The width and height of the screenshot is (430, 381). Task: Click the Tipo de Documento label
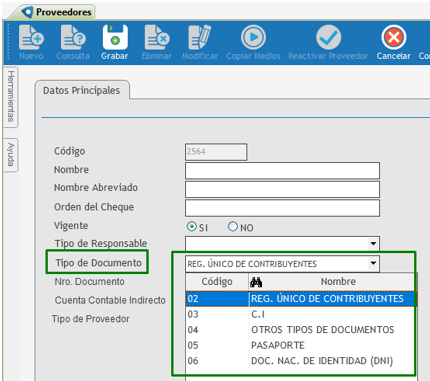(x=98, y=263)
